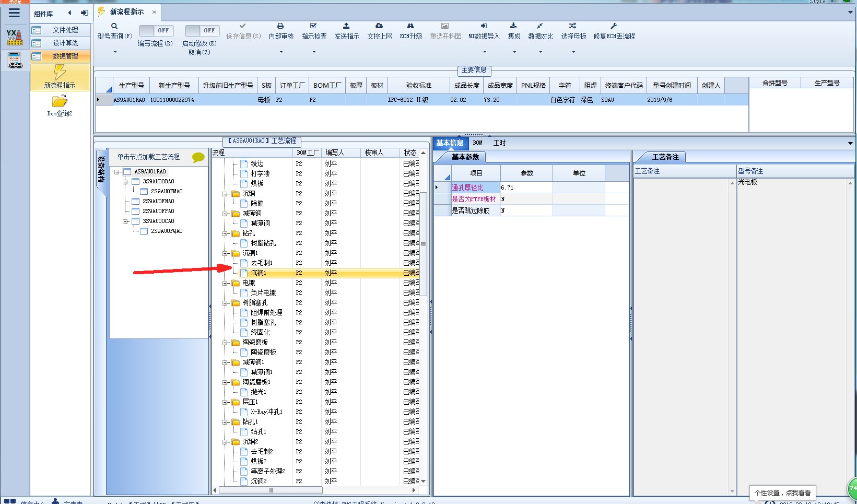Collapse 沉铜2 folder expander
Viewport: 857px width, 504px height.
click(225, 442)
